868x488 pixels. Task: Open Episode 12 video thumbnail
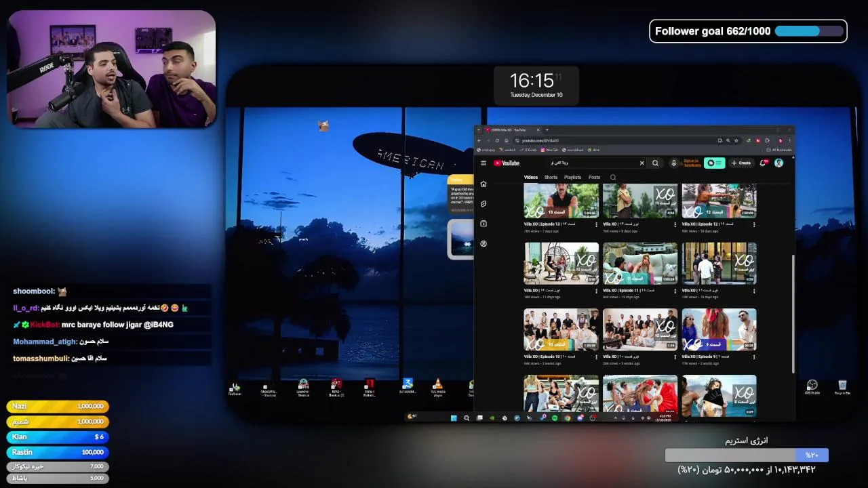coord(719,201)
